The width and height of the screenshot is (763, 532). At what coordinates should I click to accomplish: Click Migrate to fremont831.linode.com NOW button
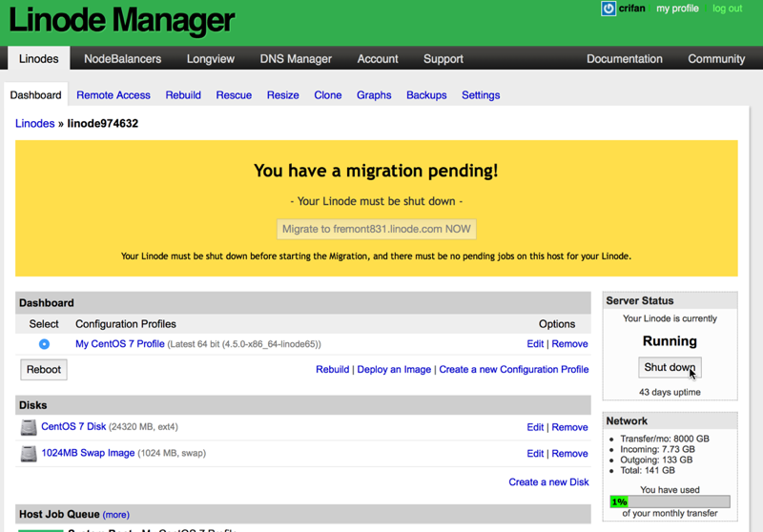pyautogui.click(x=377, y=229)
